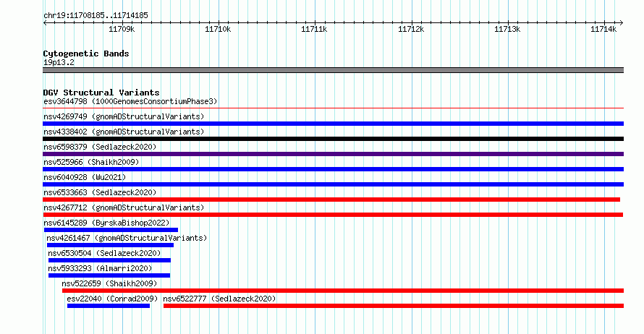
Task: Click the long red nsv522659 bar
Action: [x=343, y=291]
